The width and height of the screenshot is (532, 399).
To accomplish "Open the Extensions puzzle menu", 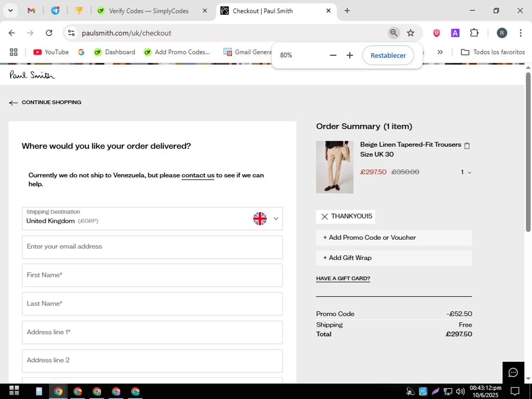I will [474, 33].
